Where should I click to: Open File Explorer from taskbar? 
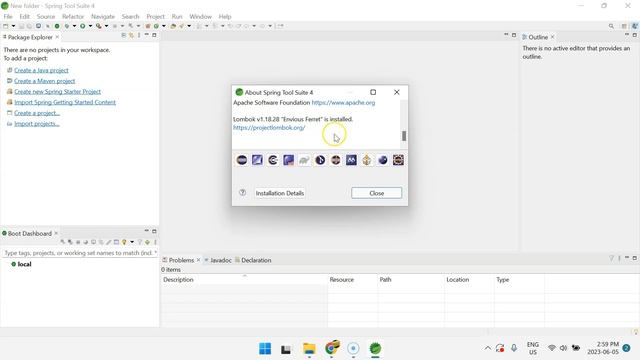point(309,349)
